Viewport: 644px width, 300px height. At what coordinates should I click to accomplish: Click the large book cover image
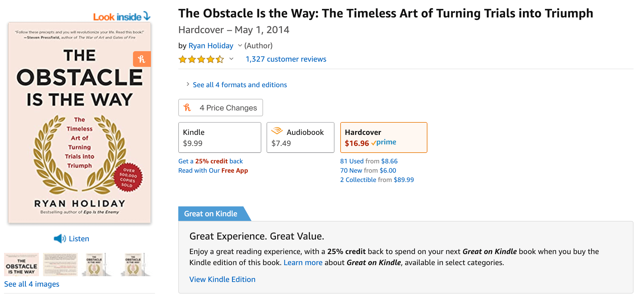[x=80, y=122]
